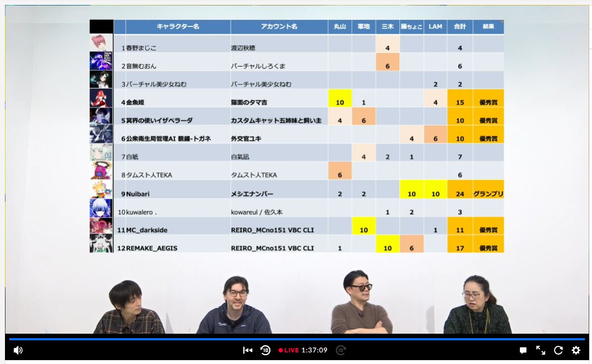Click the アカウント名 column header

(x=279, y=26)
